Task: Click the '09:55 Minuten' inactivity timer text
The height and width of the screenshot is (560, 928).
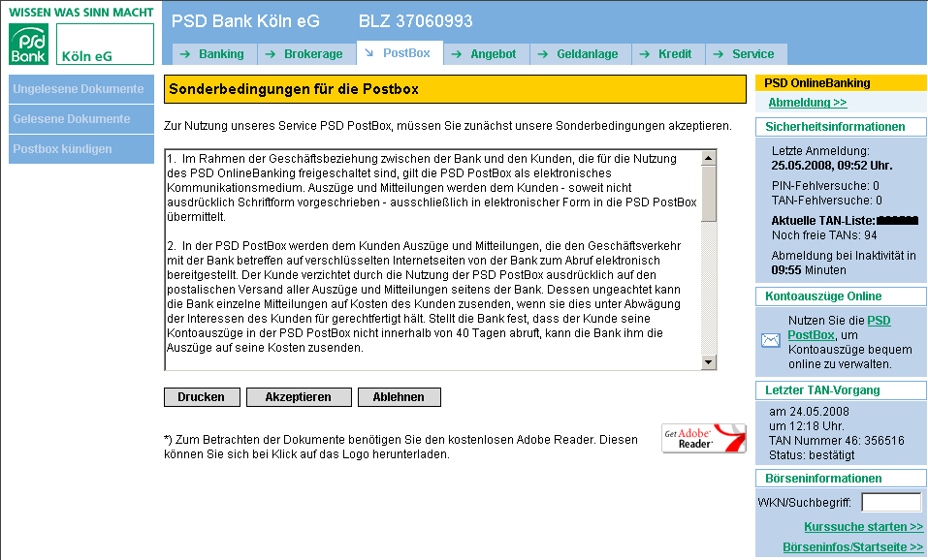Action: point(809,270)
